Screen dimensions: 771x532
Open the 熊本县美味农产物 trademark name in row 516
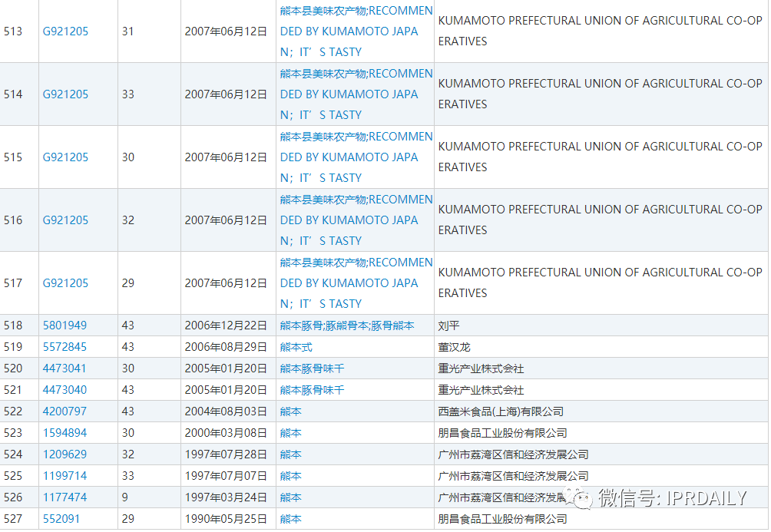(356, 220)
